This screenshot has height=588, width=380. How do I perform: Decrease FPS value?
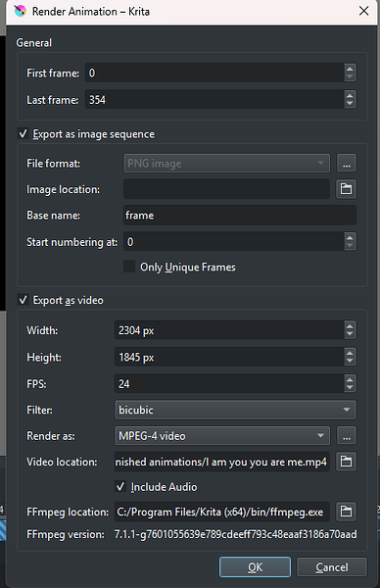coord(350,388)
